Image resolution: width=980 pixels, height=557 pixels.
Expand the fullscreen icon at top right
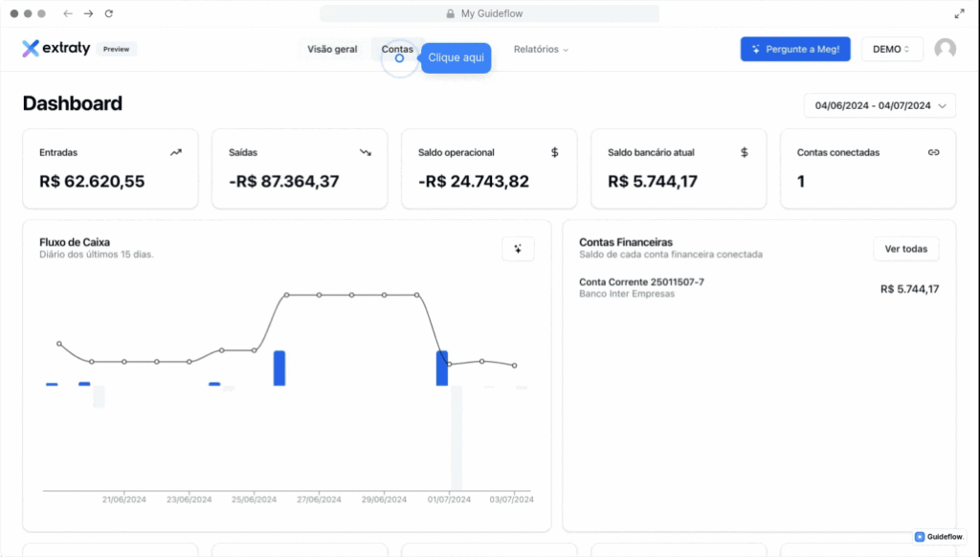click(959, 13)
